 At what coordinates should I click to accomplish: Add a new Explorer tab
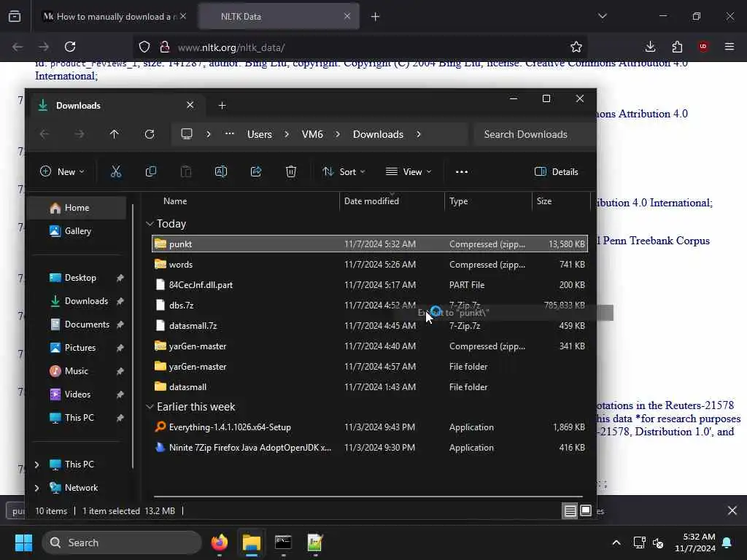click(222, 105)
